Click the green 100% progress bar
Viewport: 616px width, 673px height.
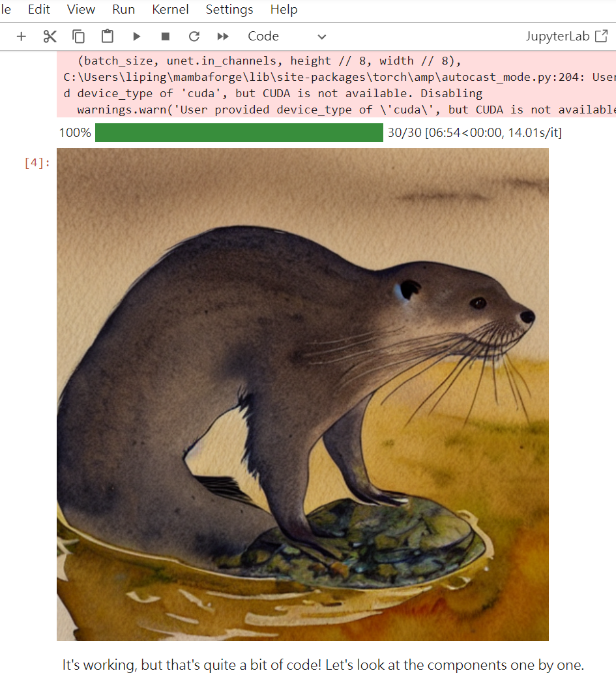pos(239,132)
